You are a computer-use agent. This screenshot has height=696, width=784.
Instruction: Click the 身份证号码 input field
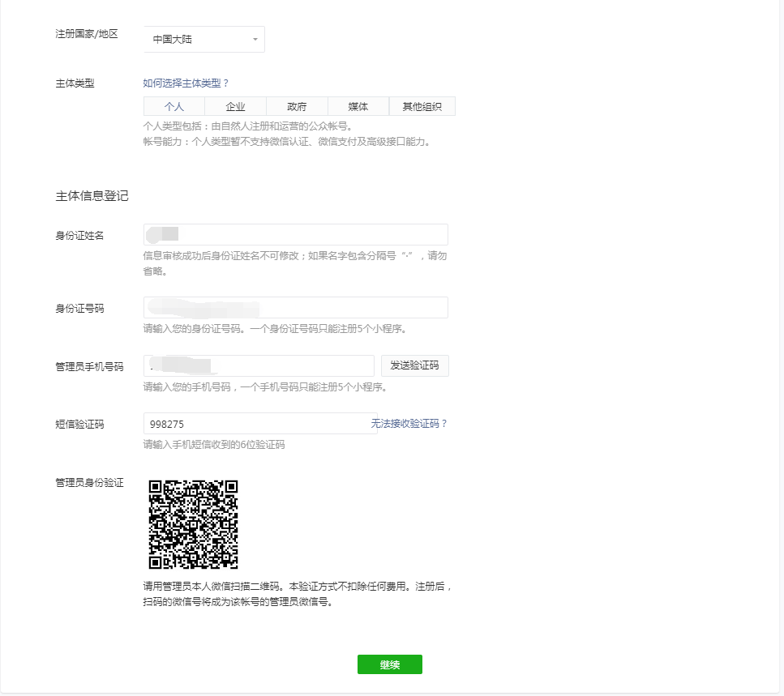[295, 307]
